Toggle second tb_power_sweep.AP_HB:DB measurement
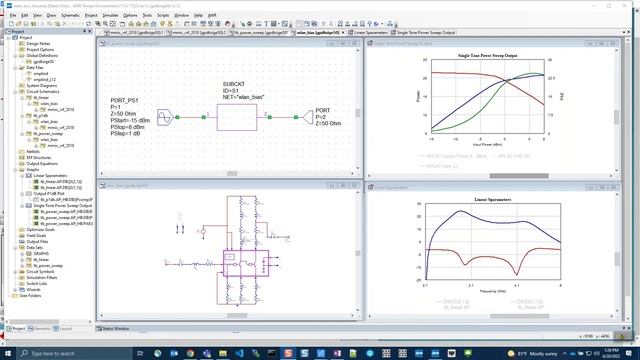640x360 pixels. pos(36,218)
